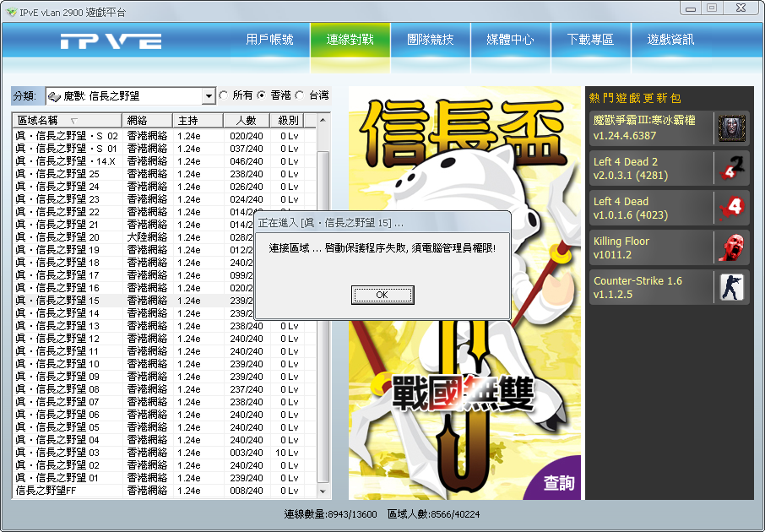Click the room list vertical scrollbar thumb
Screen dimensions: 765x532
323,318
